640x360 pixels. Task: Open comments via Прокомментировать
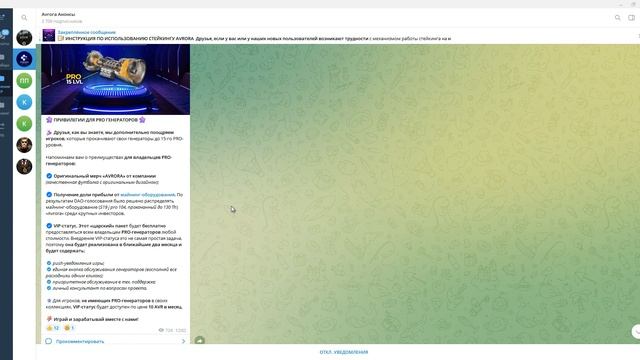(x=80, y=341)
